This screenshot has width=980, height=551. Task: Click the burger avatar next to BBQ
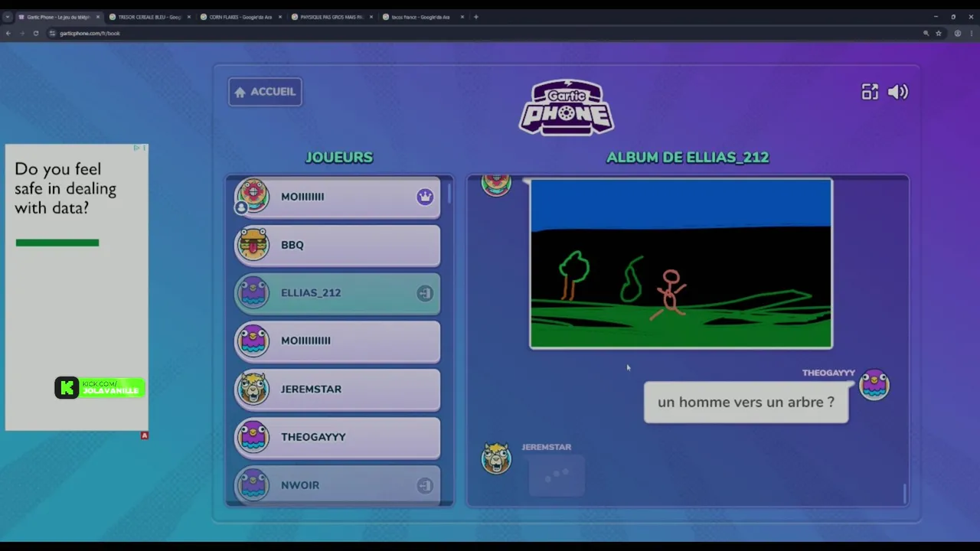(x=253, y=245)
